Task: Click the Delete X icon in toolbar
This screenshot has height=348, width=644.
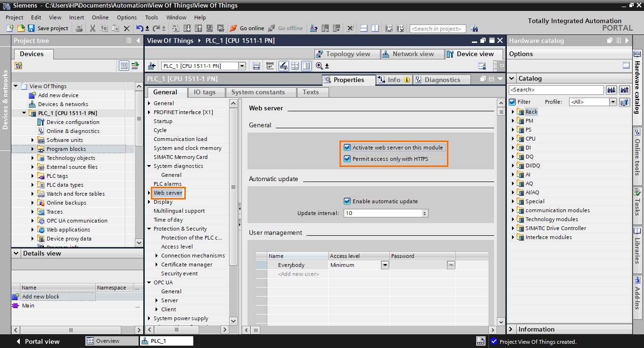Action: pyautogui.click(x=127, y=28)
